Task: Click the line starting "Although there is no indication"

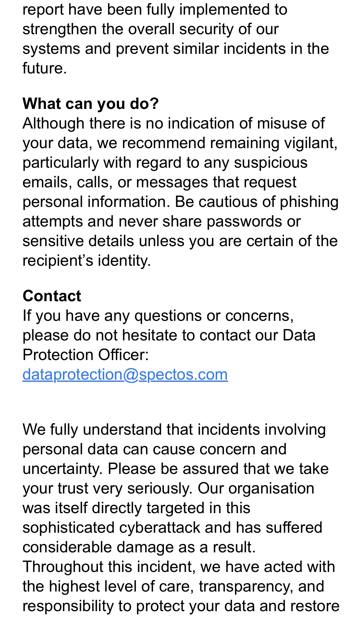Action: [x=173, y=124]
